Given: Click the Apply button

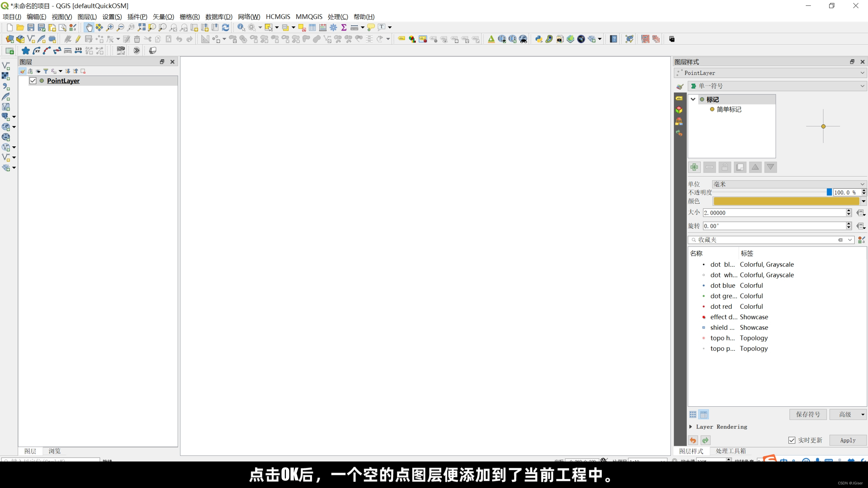Looking at the screenshot, I should point(848,440).
